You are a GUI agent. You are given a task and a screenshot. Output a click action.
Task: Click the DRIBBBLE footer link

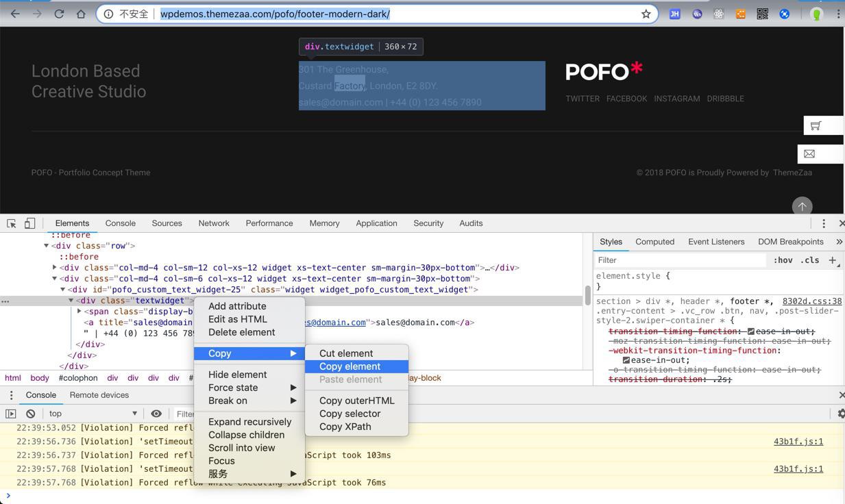(725, 99)
